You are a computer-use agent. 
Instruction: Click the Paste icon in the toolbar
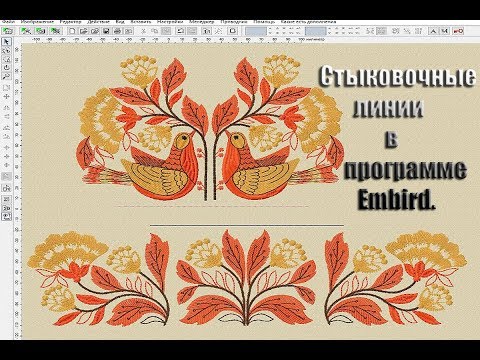click(x=166, y=31)
